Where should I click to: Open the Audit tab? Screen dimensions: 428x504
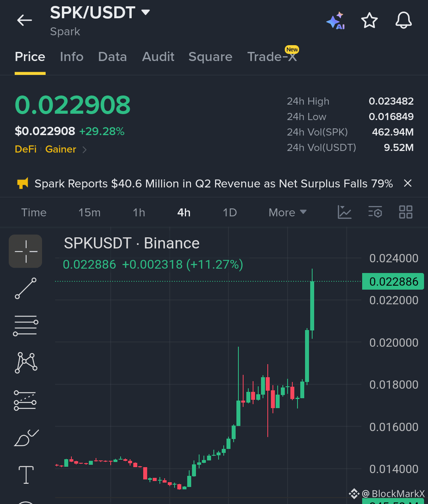[158, 57]
